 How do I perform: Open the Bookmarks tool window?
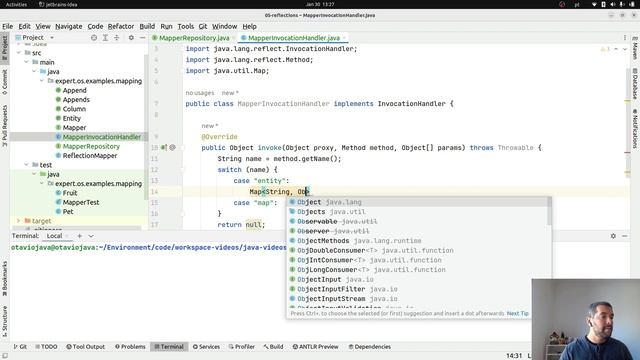coord(4,279)
